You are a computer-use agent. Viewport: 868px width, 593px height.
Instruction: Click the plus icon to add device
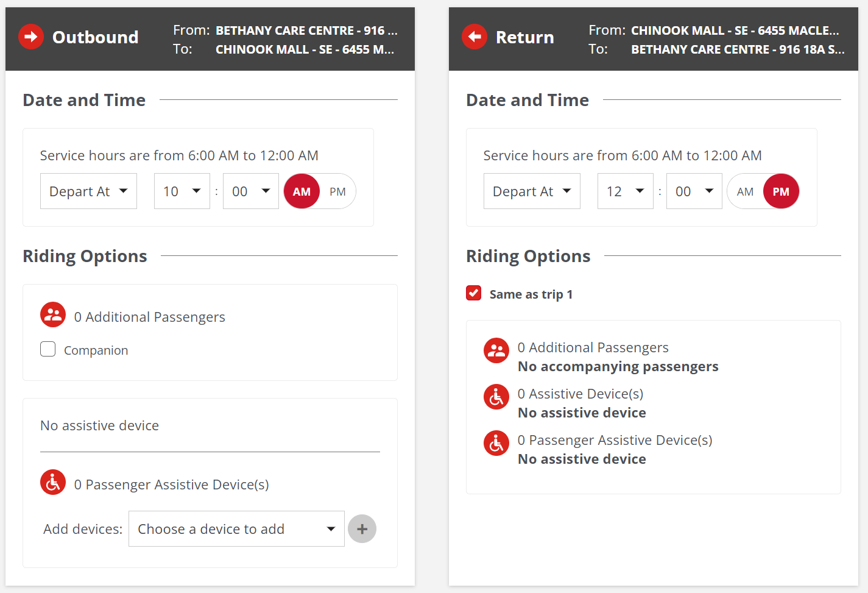coord(362,529)
